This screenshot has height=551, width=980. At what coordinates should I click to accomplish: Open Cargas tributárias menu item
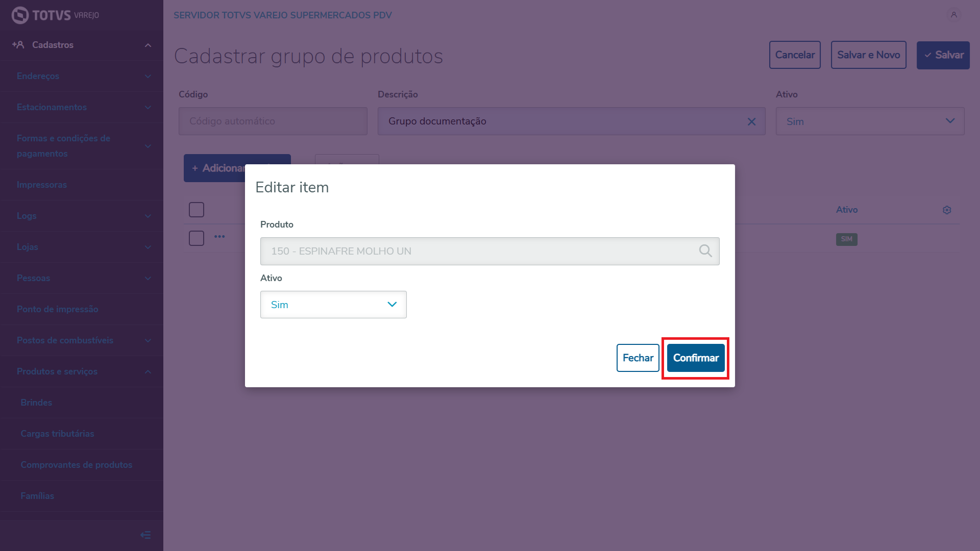pos(57,434)
